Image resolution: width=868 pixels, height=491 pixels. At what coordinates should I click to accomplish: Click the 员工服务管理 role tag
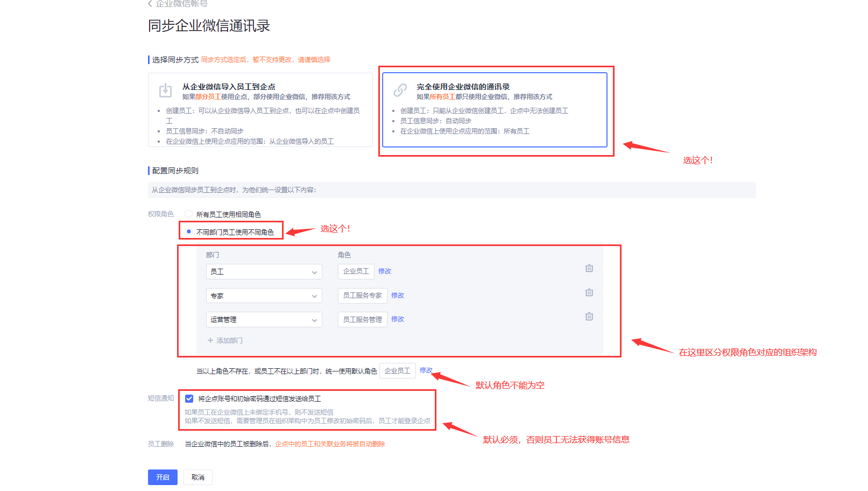[363, 319]
